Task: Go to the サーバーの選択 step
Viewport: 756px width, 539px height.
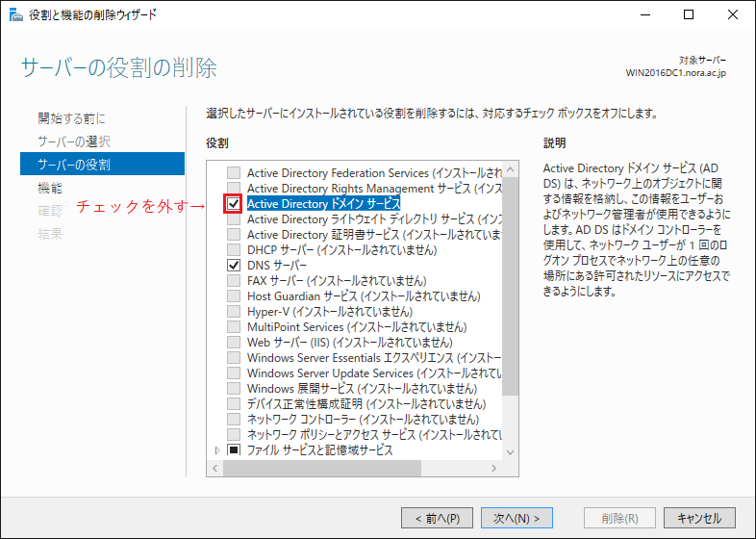Action: [74, 141]
